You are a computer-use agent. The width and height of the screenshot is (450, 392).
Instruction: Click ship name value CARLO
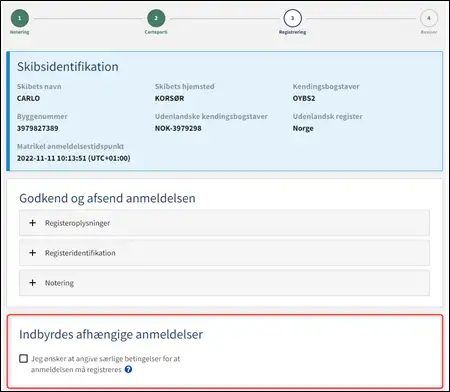pos(28,98)
